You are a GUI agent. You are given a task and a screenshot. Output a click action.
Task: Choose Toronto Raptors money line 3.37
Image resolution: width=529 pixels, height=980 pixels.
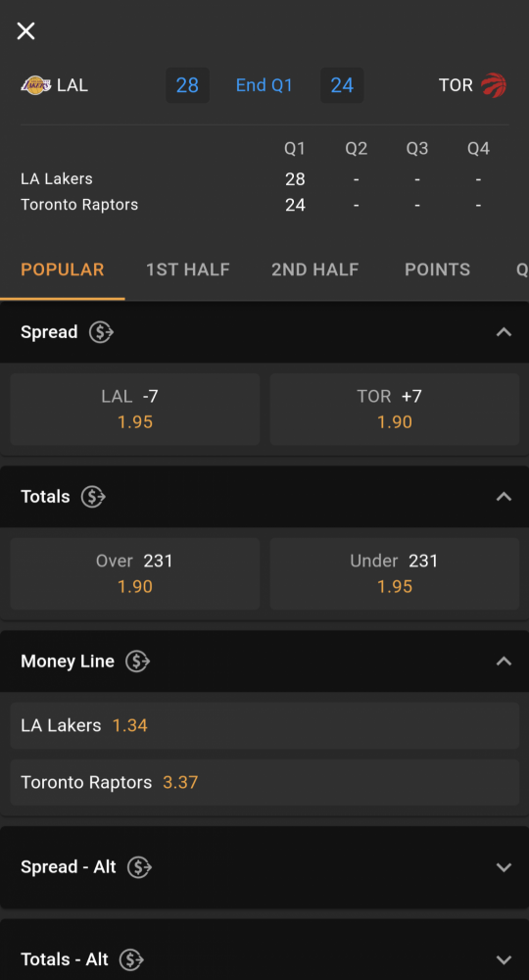click(x=264, y=782)
